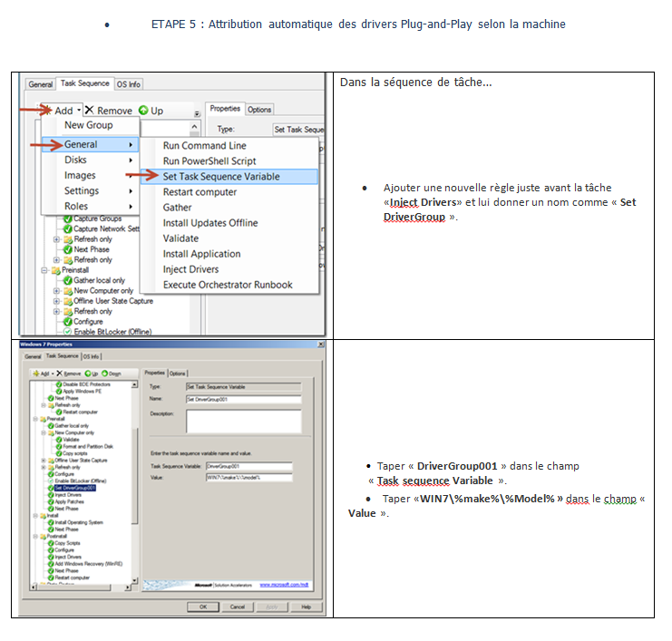This screenshot has height=641, width=672.
Task: Click the Up button in the Add-menu screenshot
Action: pos(151,111)
